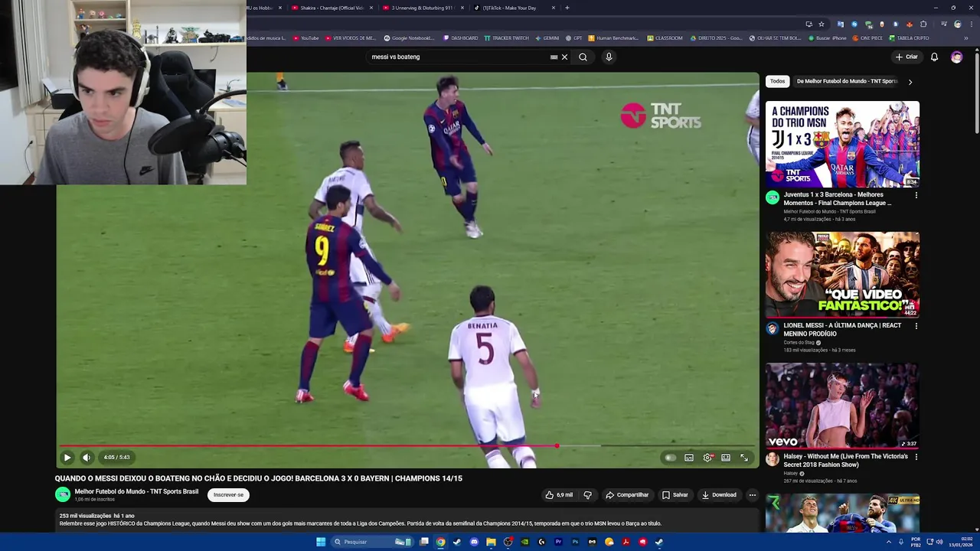Subscribe with Inscrever-se button

click(228, 495)
